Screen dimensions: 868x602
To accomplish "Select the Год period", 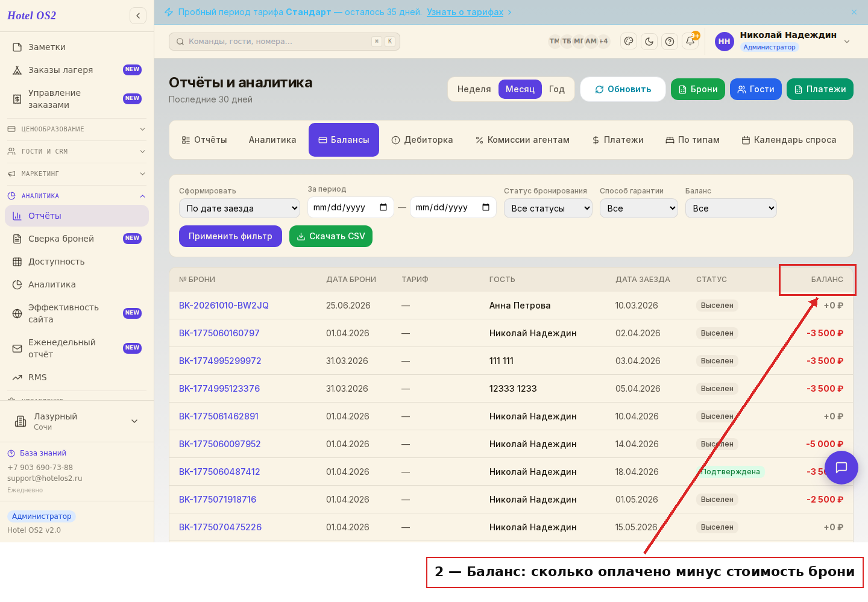I will tap(557, 89).
